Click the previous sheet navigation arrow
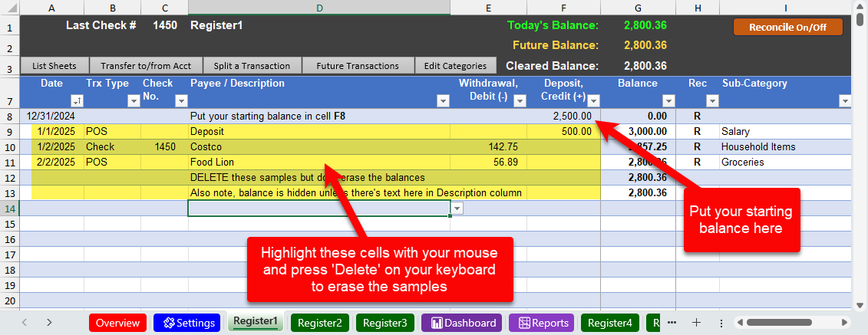 click(25, 322)
